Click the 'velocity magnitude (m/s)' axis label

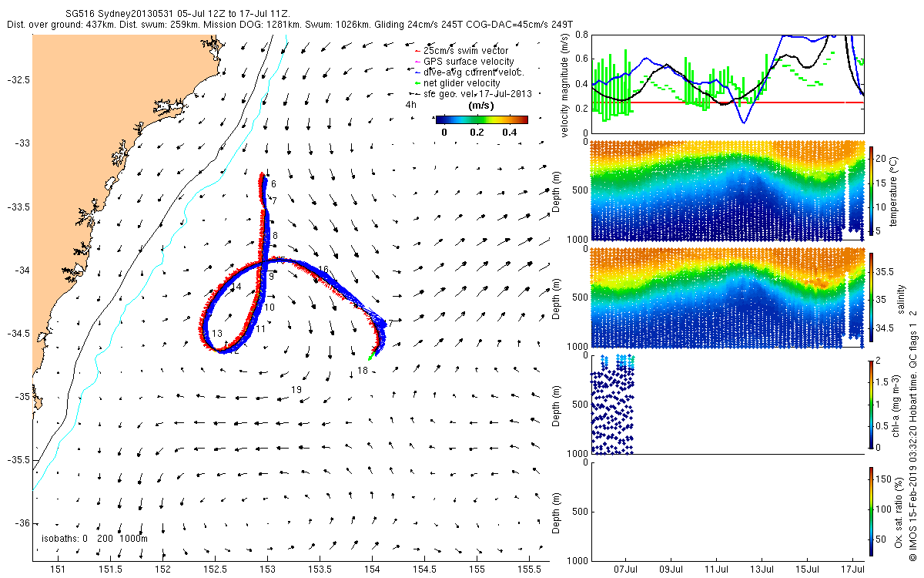(566, 84)
